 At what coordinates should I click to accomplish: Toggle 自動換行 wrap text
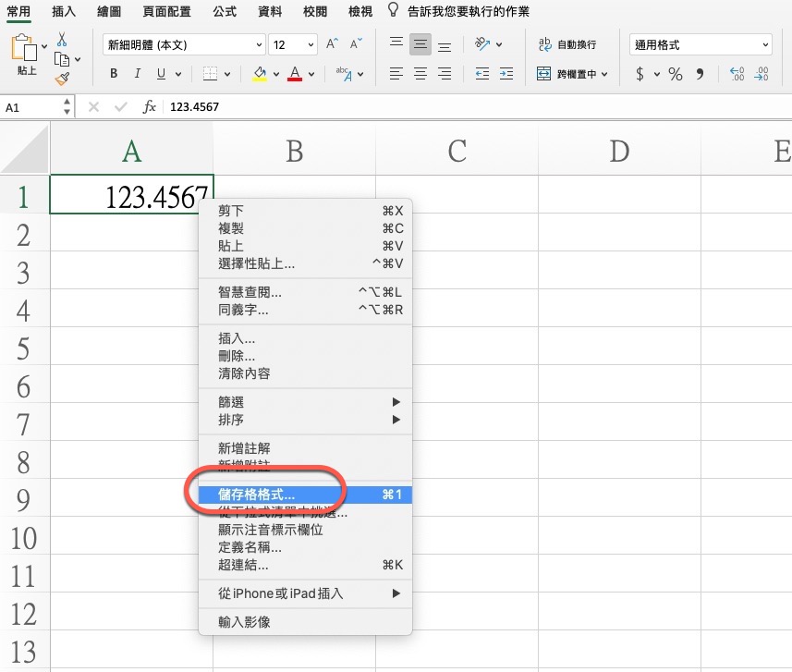click(x=567, y=44)
